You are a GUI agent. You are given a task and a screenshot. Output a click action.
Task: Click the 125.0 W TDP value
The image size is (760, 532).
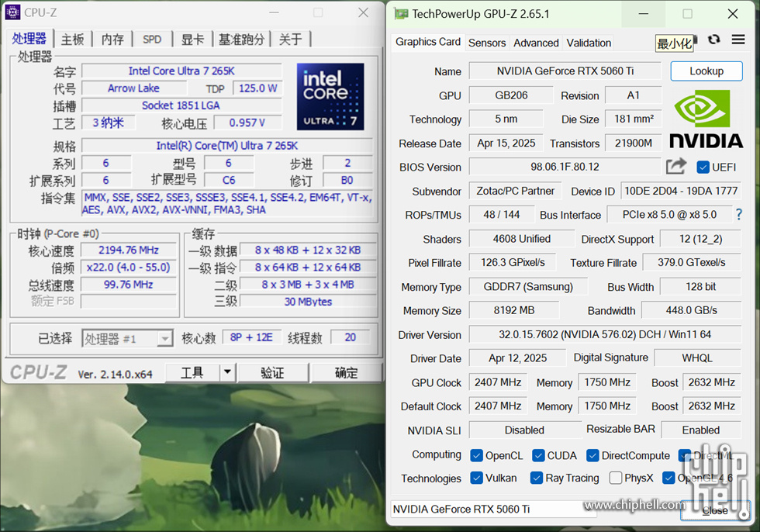pyautogui.click(x=257, y=88)
